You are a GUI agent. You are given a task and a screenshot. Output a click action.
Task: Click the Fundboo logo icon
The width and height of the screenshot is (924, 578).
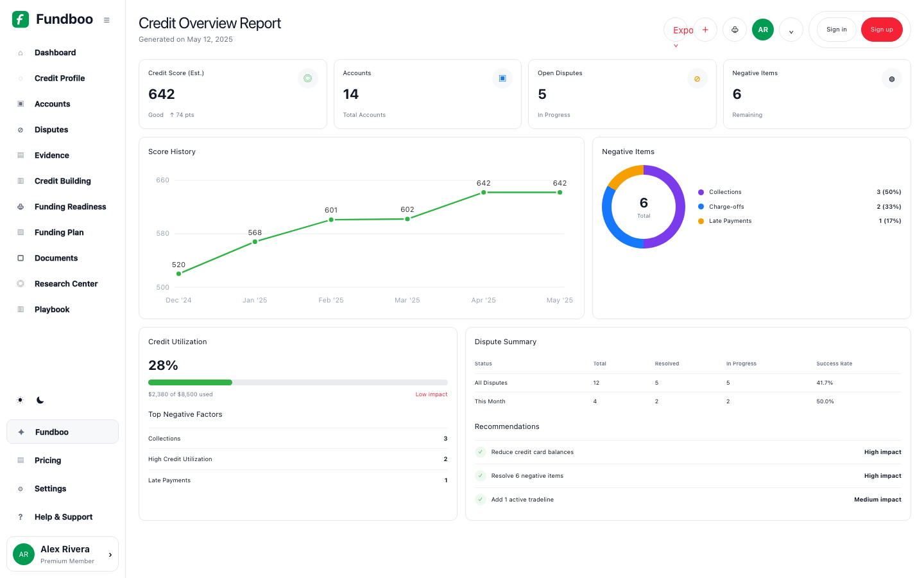21,19
